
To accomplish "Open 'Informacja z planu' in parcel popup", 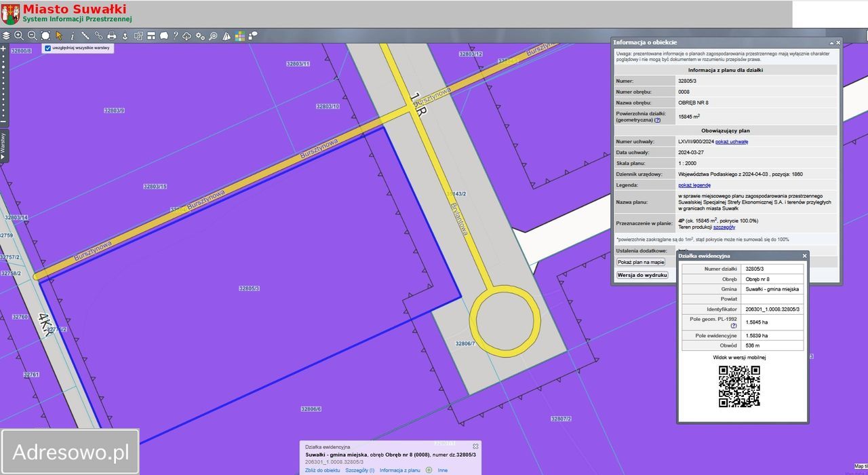I will pos(399,470).
